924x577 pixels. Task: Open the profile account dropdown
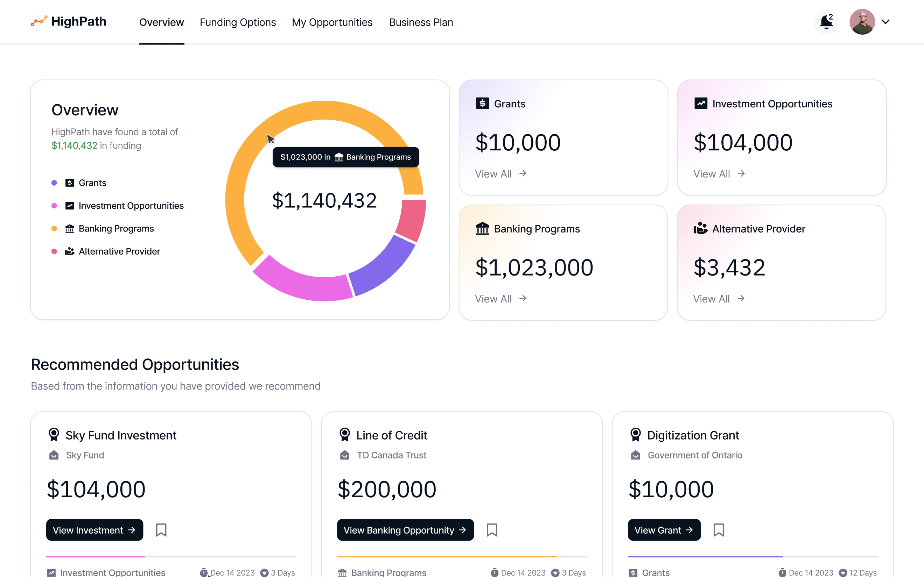(x=886, y=22)
